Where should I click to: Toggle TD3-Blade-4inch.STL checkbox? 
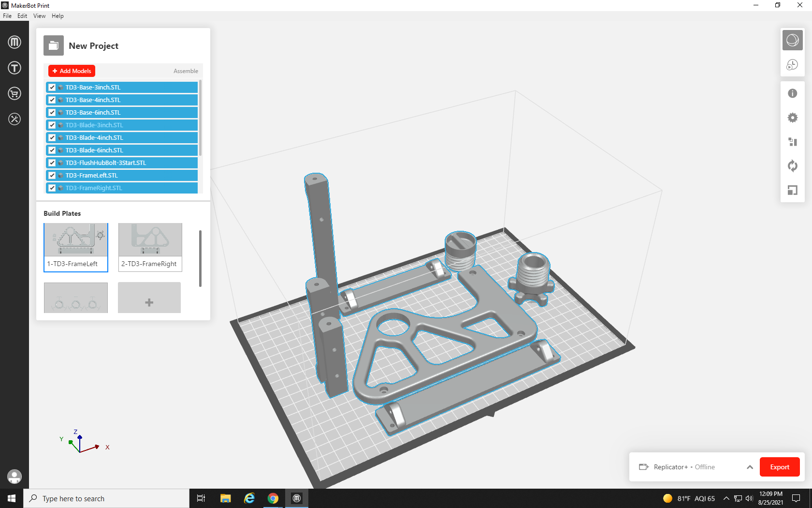click(52, 138)
